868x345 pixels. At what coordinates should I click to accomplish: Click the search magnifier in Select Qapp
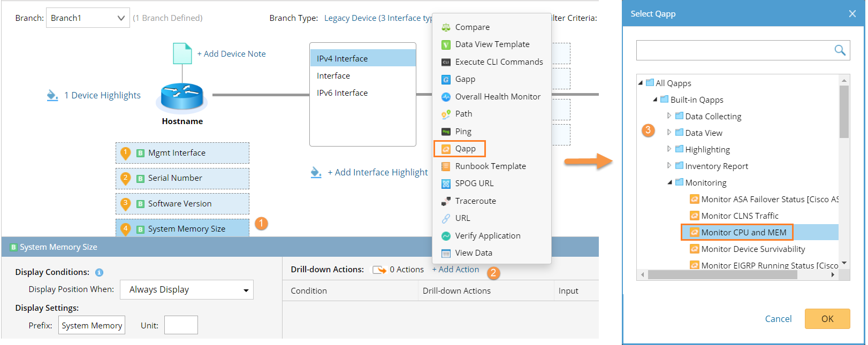[x=840, y=50]
